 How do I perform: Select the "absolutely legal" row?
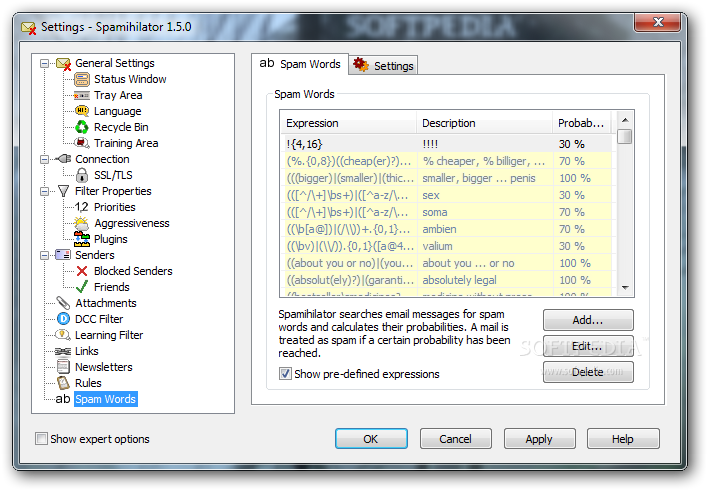pyautogui.click(x=446, y=281)
